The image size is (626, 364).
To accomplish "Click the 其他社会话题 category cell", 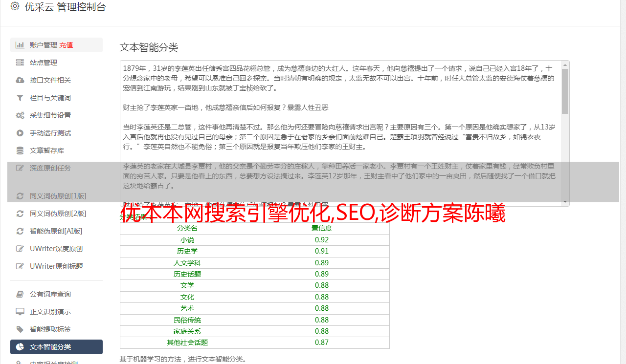I will 187,343.
